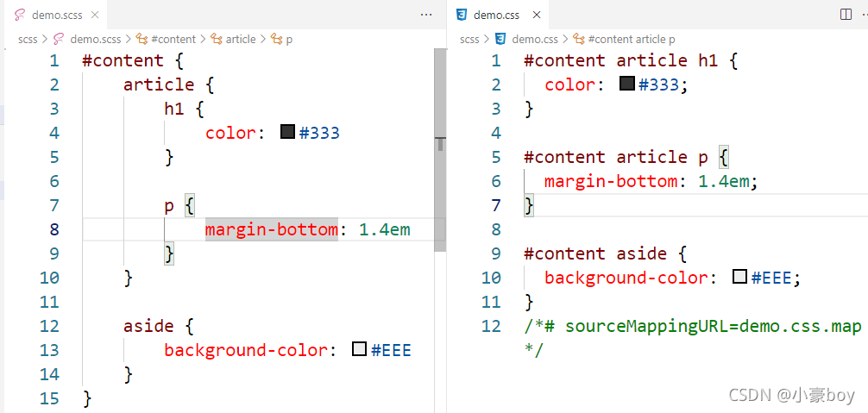Open article breadcrumb in left editor
This screenshot has height=413, width=868.
(241, 40)
